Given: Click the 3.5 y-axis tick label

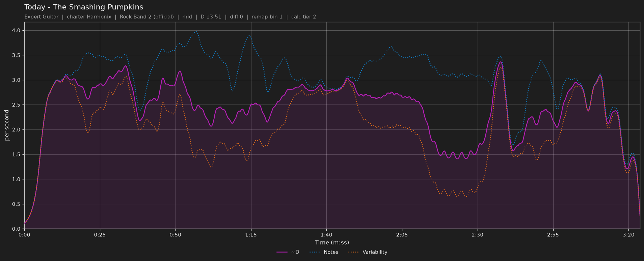Looking at the screenshot, I should [17, 55].
